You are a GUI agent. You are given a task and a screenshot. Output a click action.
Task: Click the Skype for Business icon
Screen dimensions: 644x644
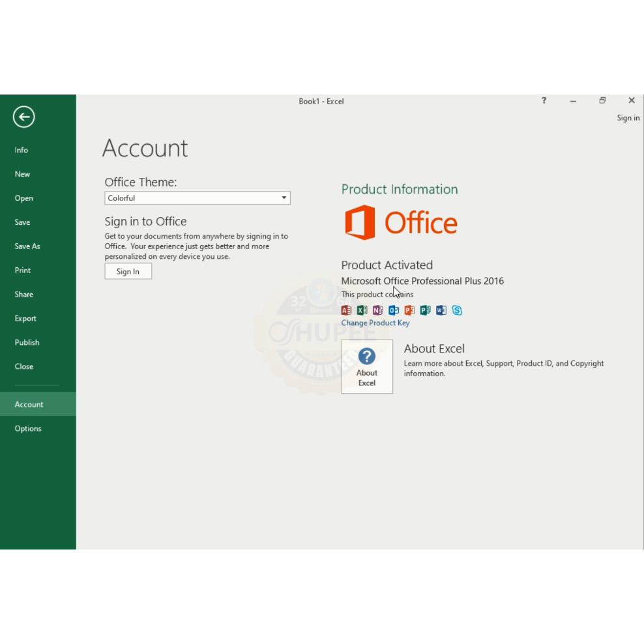click(x=457, y=310)
